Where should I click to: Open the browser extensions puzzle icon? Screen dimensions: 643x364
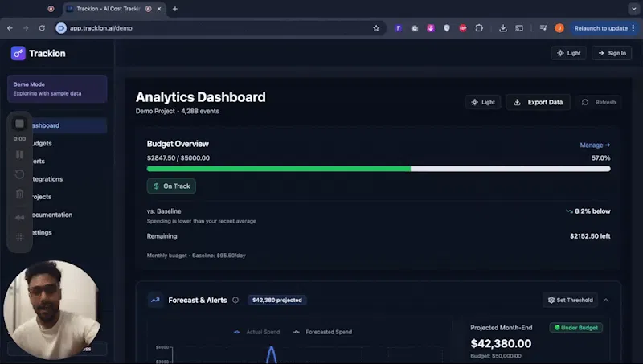point(479,28)
